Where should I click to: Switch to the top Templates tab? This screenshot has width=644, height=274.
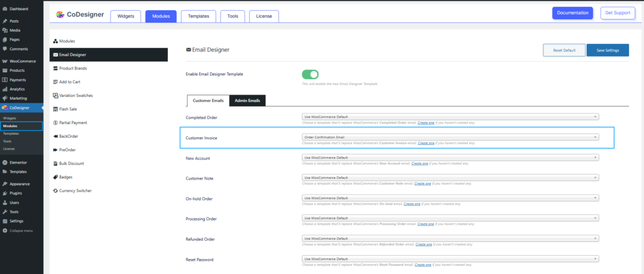[198, 16]
